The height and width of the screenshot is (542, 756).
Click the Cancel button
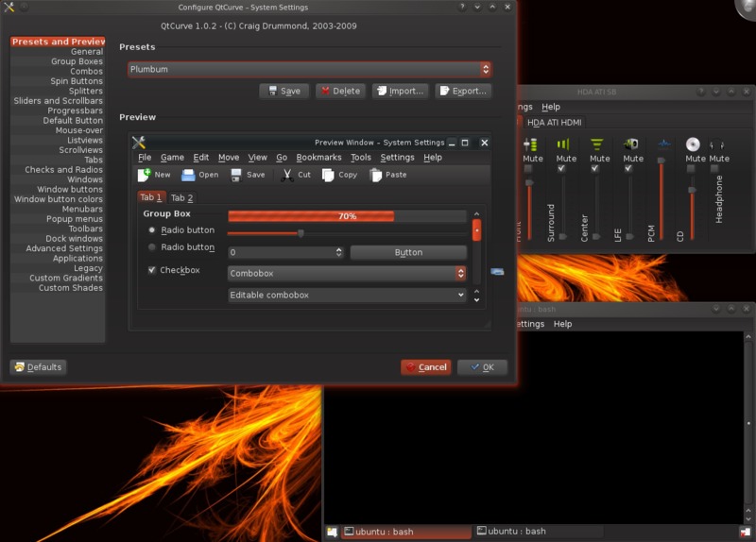[426, 367]
